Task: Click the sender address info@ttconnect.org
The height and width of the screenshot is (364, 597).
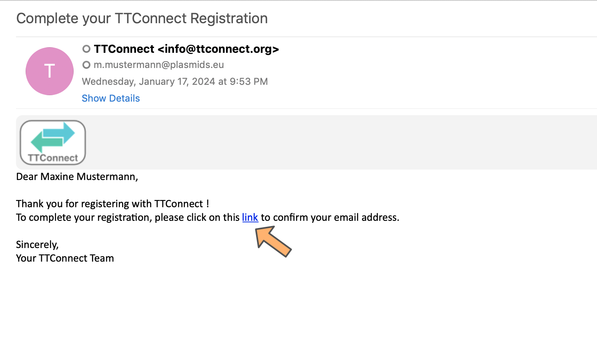Action: tap(218, 49)
